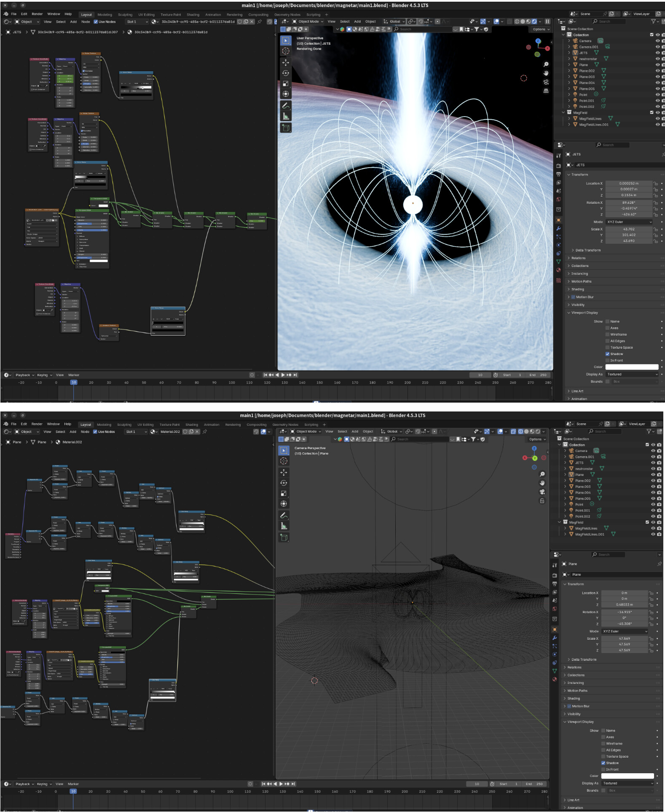Open Display As Textured dropdown, upper window

632,374
